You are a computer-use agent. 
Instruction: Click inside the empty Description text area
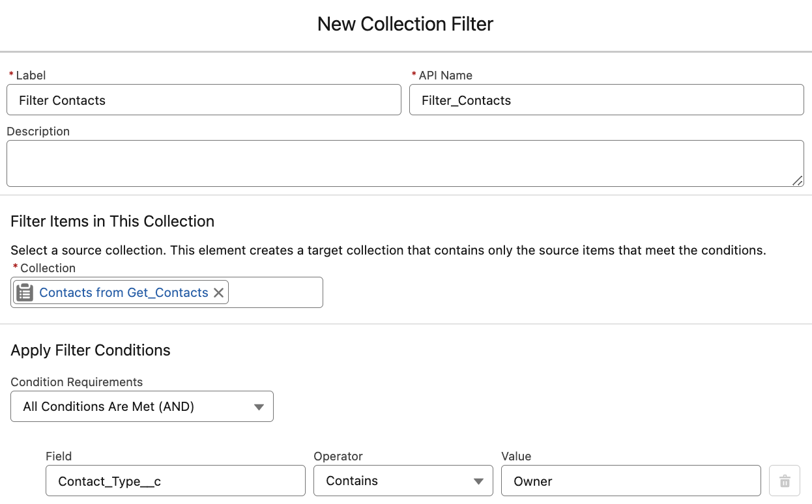(x=404, y=163)
